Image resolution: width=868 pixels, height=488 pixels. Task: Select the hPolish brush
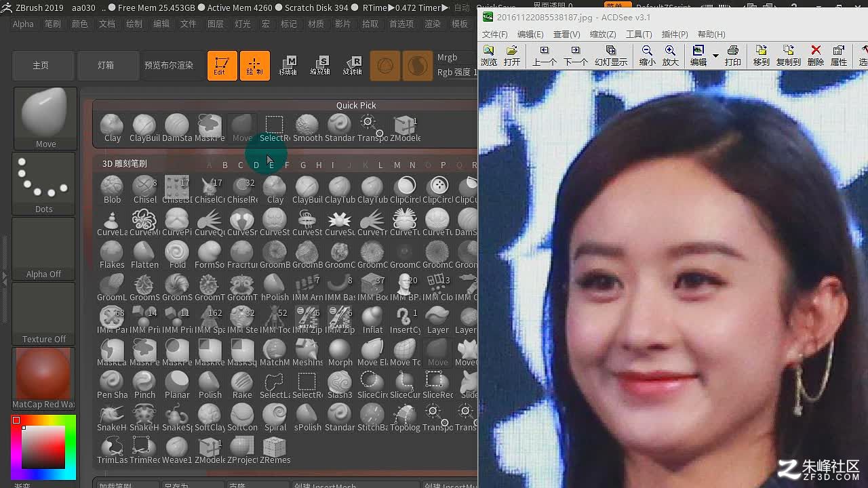tap(275, 287)
